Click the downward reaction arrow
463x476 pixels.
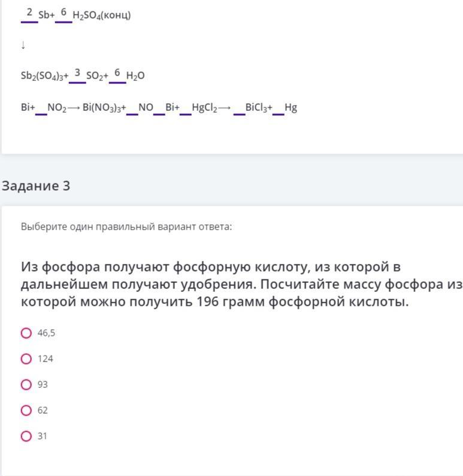coord(23,45)
